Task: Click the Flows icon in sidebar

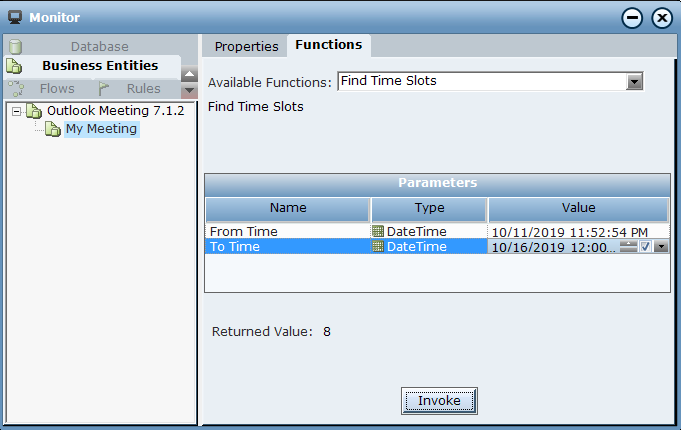Action: click(x=16, y=89)
